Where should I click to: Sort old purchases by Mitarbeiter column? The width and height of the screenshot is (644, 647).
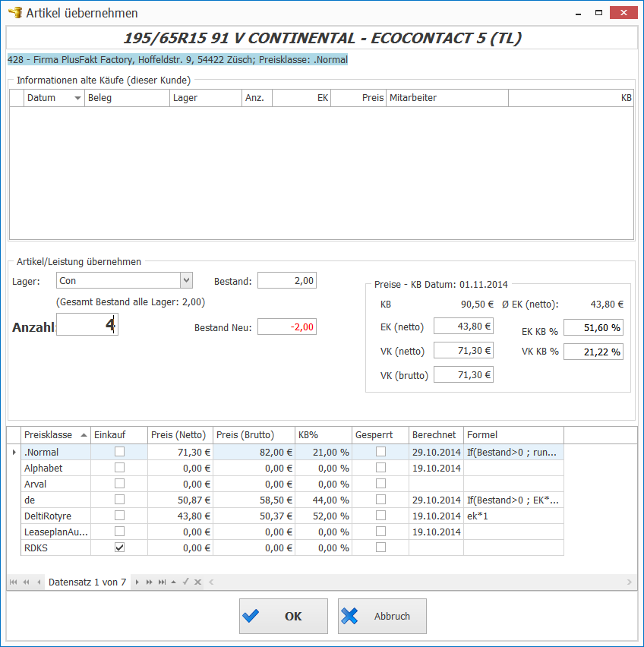click(447, 98)
